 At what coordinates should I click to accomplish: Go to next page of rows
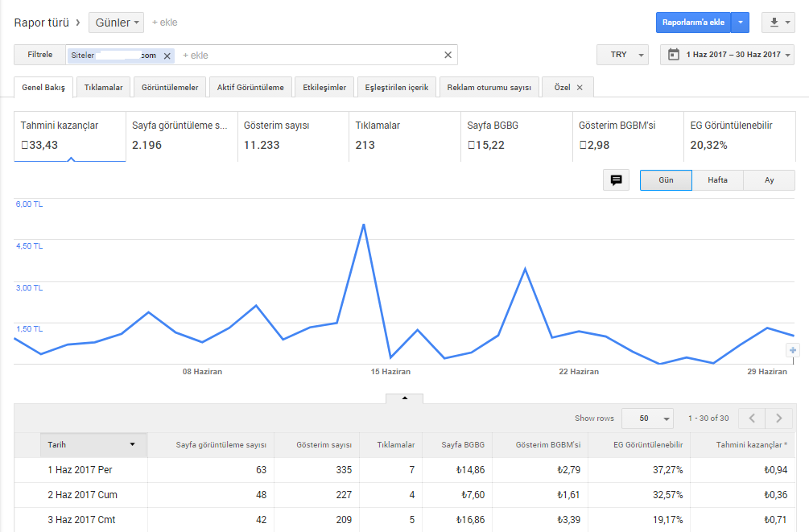[x=779, y=419]
